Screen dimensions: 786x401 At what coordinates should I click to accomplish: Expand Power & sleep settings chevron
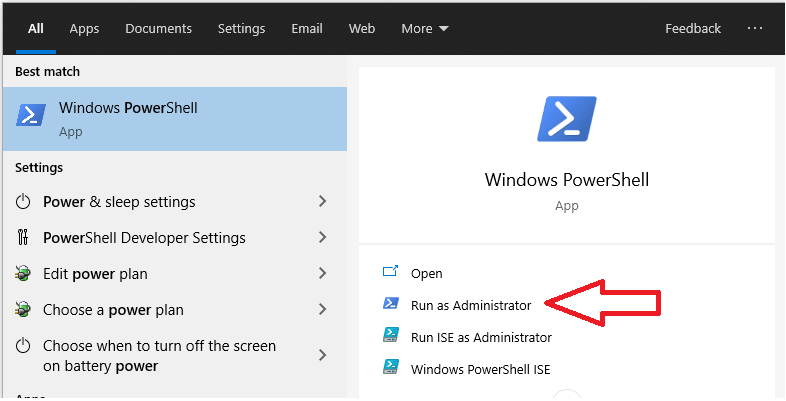click(x=323, y=202)
